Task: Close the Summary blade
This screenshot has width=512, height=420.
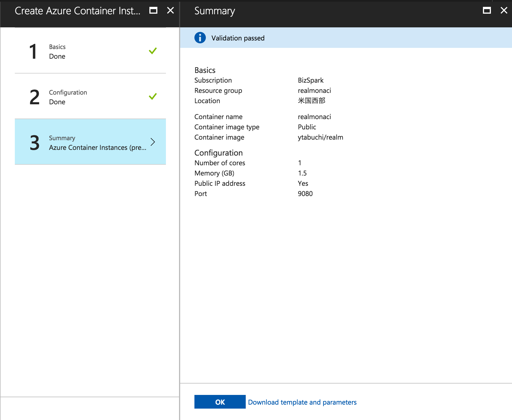Action: [x=504, y=11]
